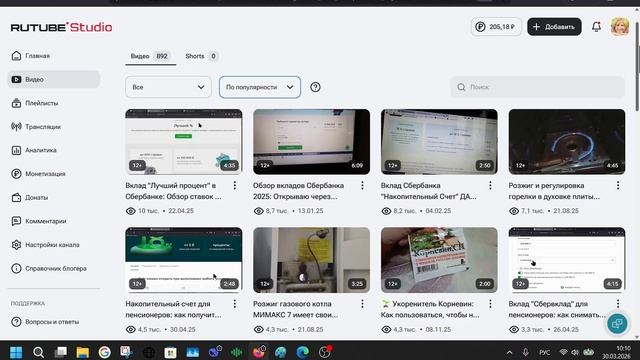This screenshot has width=640, height=360.
Task: Open Google Chrome from the taskbar
Action: tap(104, 352)
